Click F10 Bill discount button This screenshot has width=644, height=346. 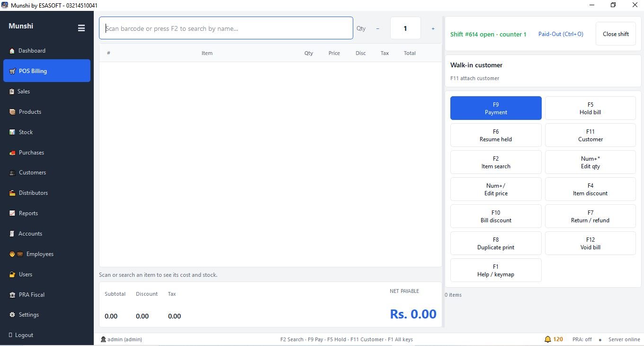[496, 216]
